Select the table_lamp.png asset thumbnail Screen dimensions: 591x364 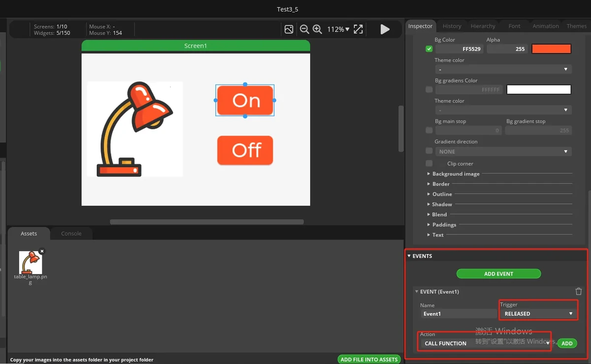pos(31,263)
